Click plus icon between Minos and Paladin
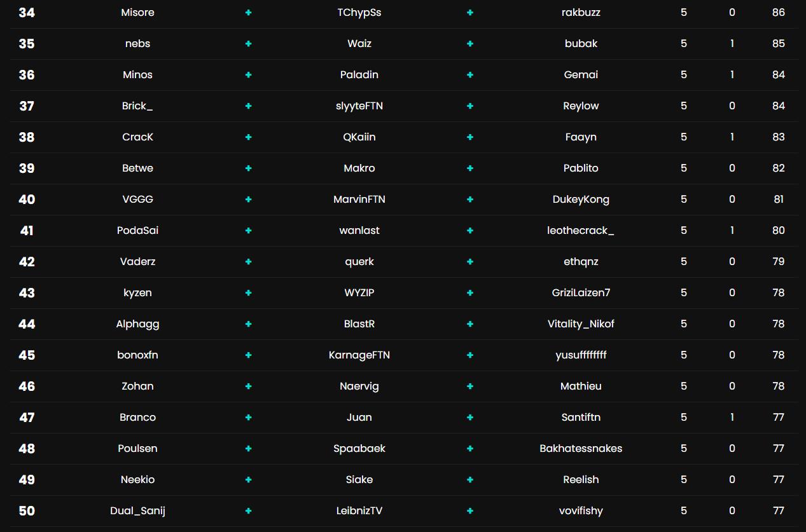 click(x=248, y=75)
